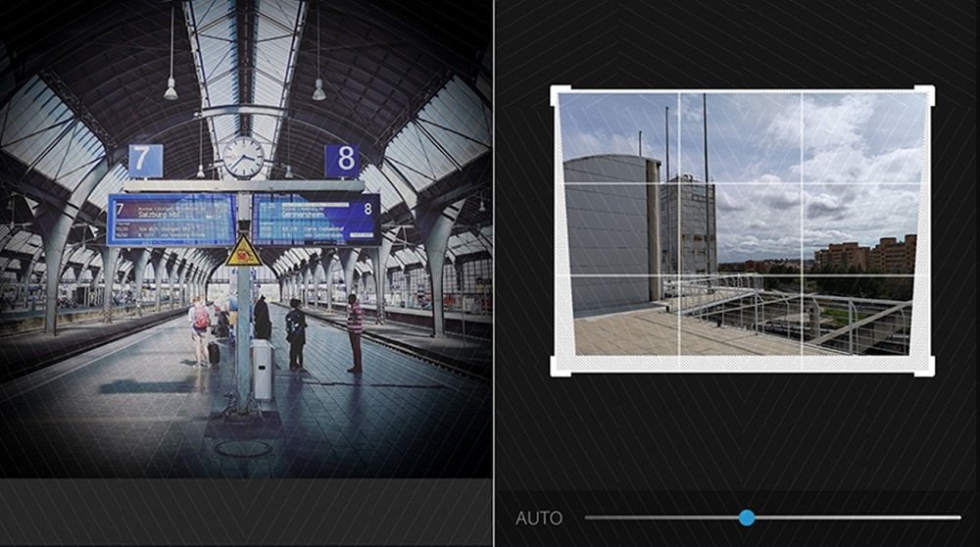Image resolution: width=980 pixels, height=547 pixels.
Task: Click the top-right crop corner handle
Action: pyautogui.click(x=925, y=96)
